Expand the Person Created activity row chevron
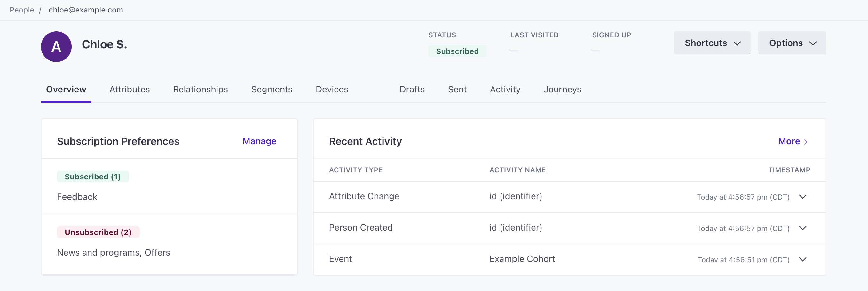 pos(803,228)
